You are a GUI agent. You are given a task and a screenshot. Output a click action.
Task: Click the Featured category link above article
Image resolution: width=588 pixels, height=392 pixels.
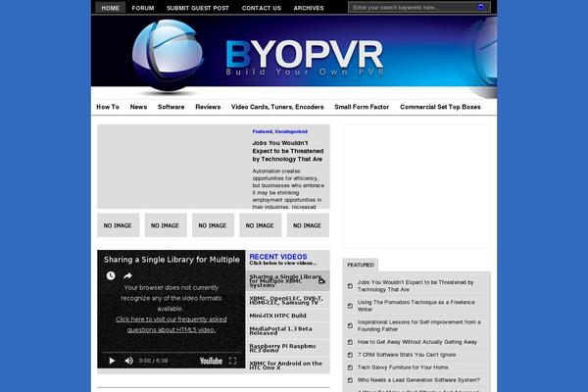tap(263, 131)
